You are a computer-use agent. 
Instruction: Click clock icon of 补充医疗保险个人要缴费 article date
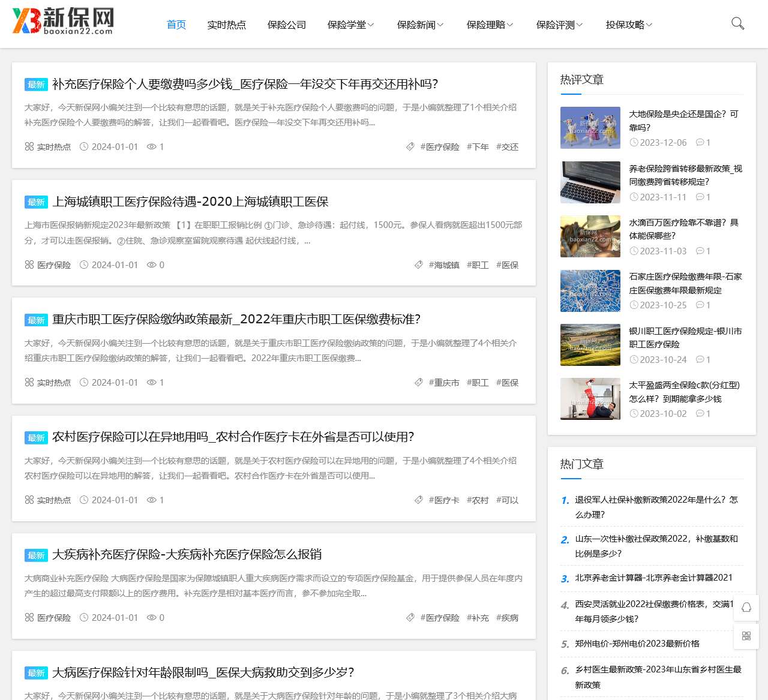tap(84, 146)
